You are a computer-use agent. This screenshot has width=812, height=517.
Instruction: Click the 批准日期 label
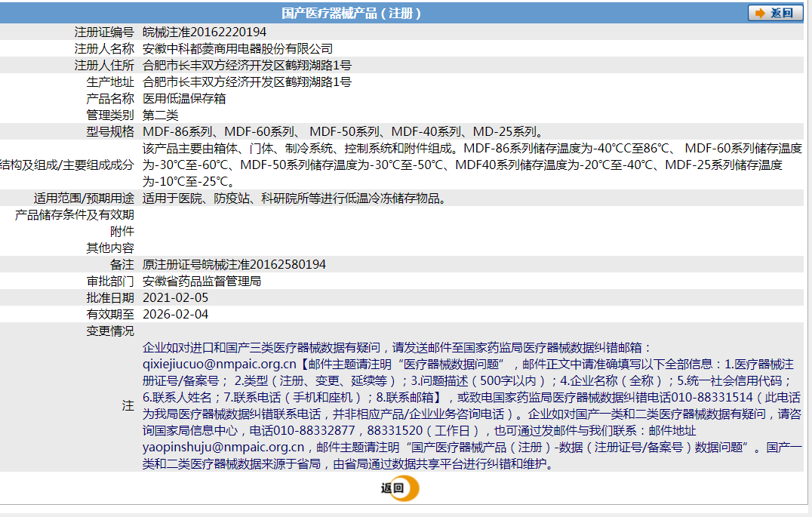pyautogui.click(x=110, y=297)
